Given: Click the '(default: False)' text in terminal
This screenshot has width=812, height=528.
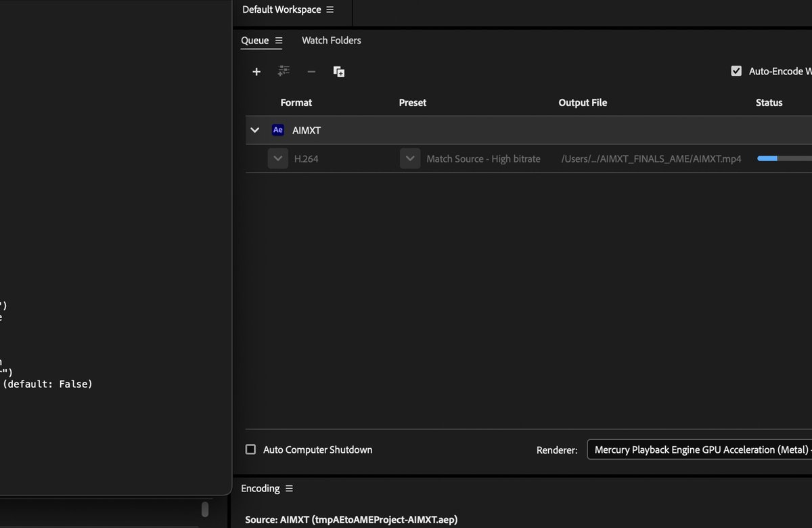Looking at the screenshot, I should 47,384.
